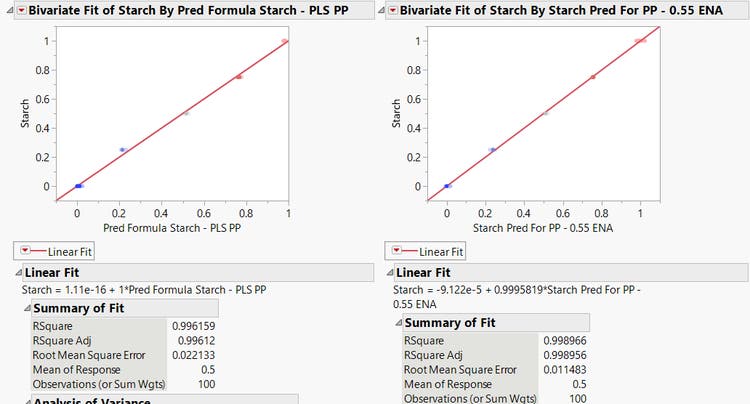Collapse the left Linear Fit section heading
This screenshot has height=404, width=750.
click(x=17, y=272)
